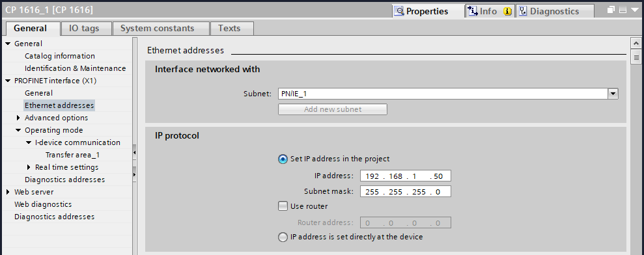The width and height of the screenshot is (644, 255).
Task: Click the float window icon in title bar
Action: point(611,10)
